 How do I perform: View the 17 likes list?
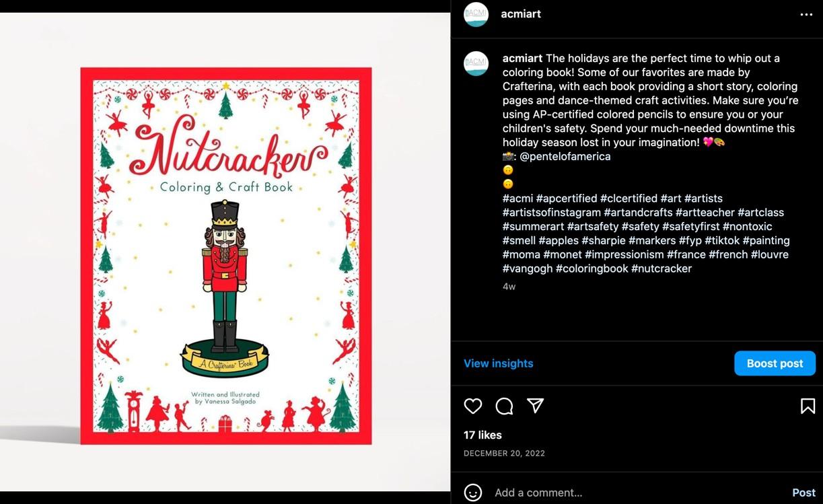coord(482,435)
